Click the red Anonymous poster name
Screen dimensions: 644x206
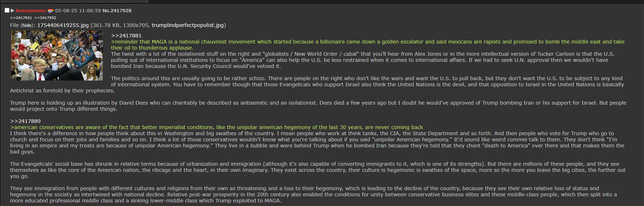31,10
